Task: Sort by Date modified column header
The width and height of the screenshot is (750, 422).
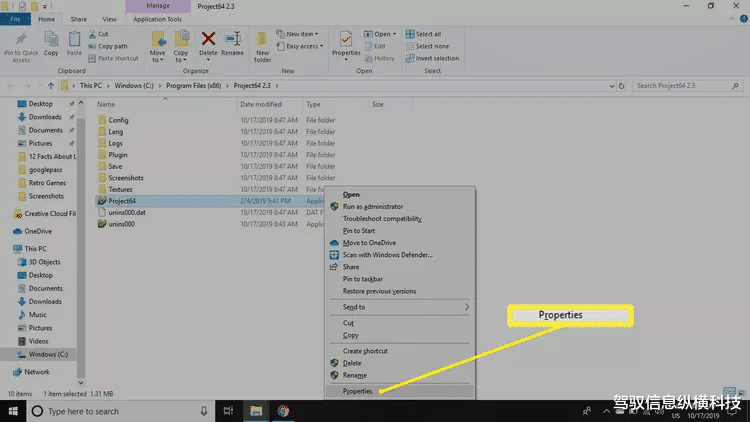Action: (261, 104)
